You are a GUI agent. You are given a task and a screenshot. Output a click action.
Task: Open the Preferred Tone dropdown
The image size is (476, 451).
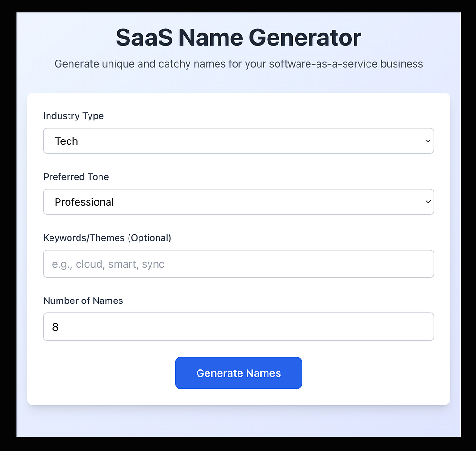point(238,202)
